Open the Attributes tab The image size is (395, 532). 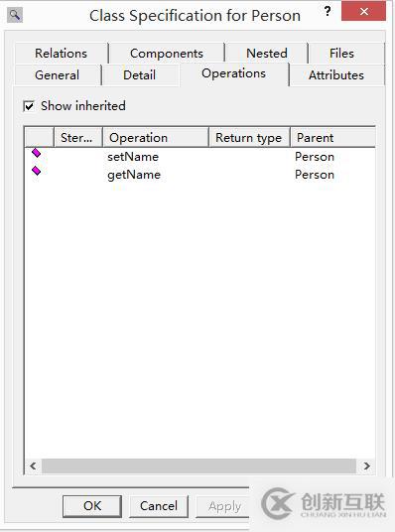click(336, 75)
